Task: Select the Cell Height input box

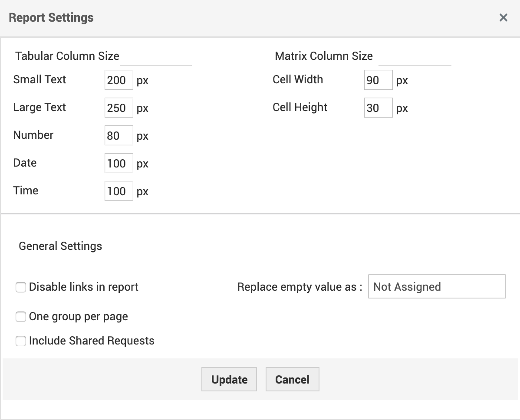Action: pos(378,108)
